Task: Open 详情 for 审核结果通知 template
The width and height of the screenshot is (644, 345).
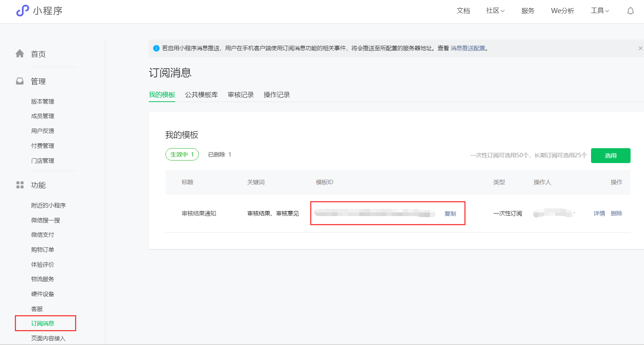Action: [x=599, y=214]
